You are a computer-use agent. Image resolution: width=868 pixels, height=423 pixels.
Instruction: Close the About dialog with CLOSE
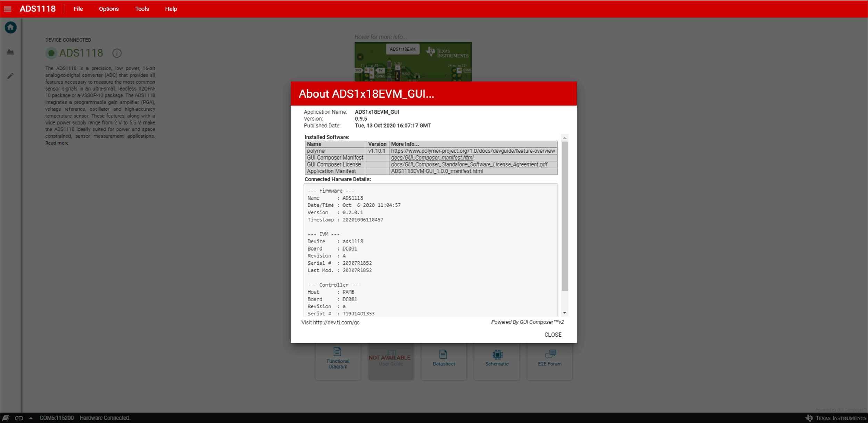pos(553,335)
